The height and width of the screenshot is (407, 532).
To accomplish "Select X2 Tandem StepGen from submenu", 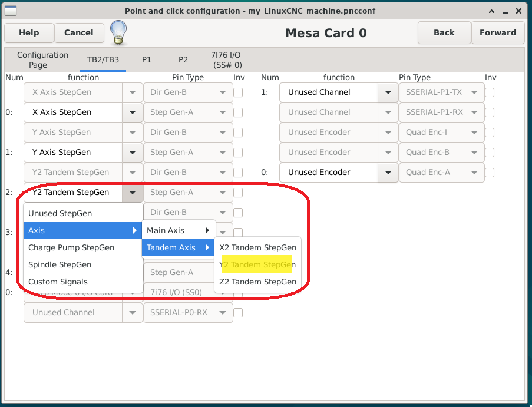I will (x=257, y=247).
